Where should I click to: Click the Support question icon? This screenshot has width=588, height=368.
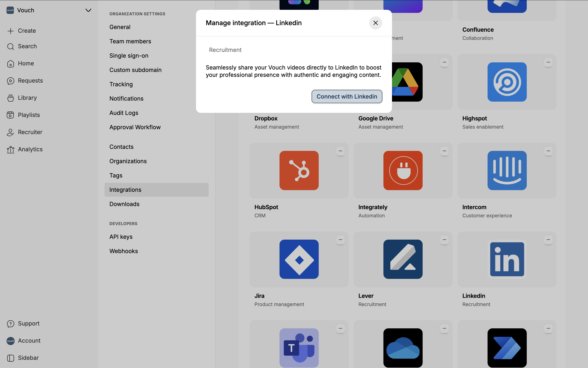coord(10,324)
